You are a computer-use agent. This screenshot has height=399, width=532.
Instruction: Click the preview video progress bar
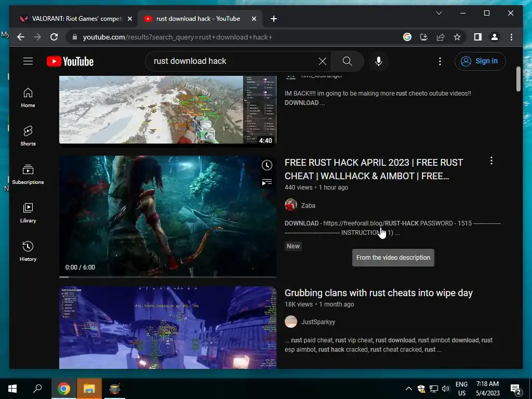pos(168,277)
